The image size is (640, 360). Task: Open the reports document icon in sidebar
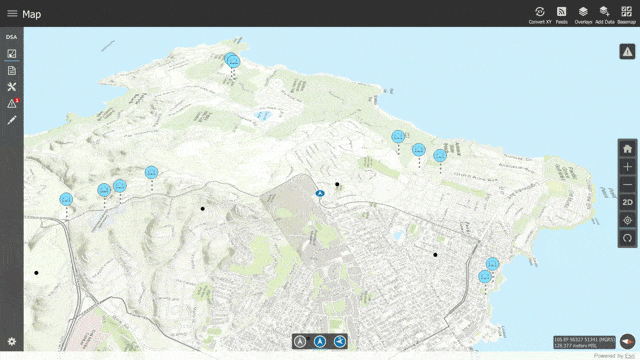(12, 70)
